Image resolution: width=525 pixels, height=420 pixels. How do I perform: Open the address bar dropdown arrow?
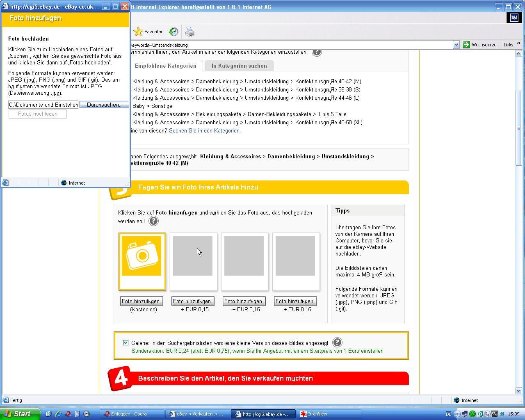click(456, 45)
